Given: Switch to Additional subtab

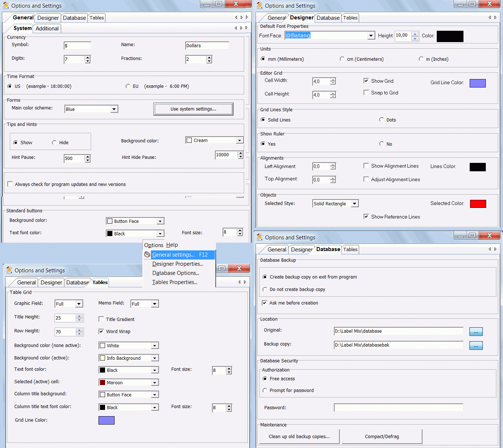Looking at the screenshot, I should click(47, 29).
